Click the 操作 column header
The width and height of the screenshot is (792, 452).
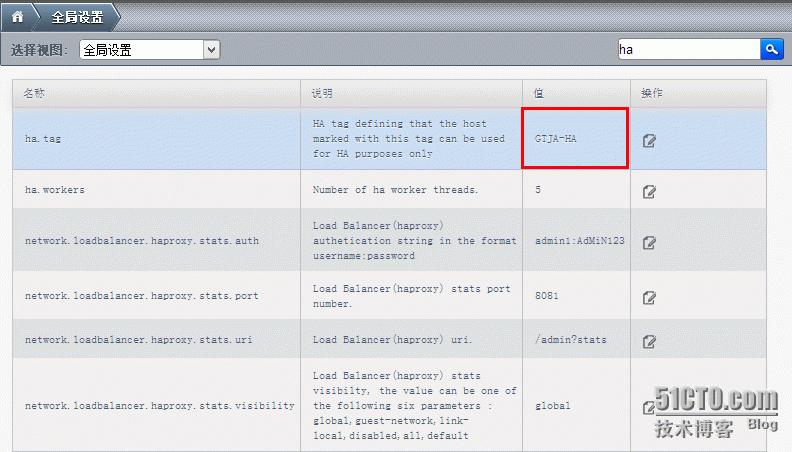[x=698, y=93]
